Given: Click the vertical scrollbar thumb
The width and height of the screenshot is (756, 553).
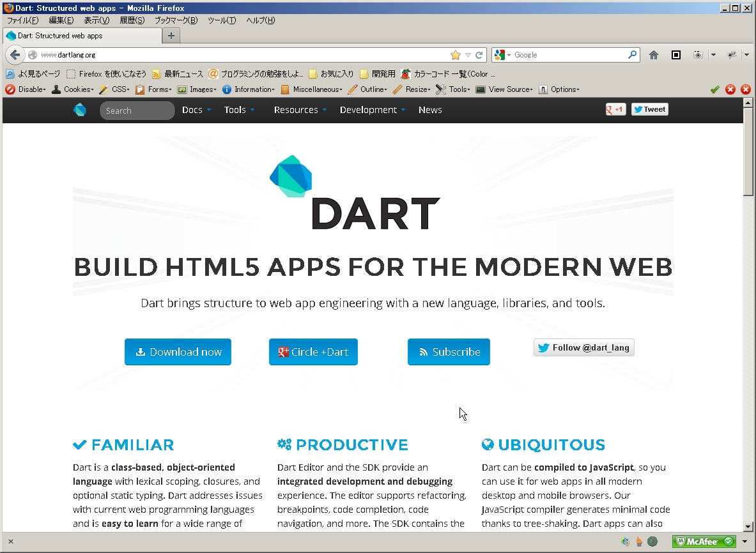Looking at the screenshot, I should tap(748, 151).
